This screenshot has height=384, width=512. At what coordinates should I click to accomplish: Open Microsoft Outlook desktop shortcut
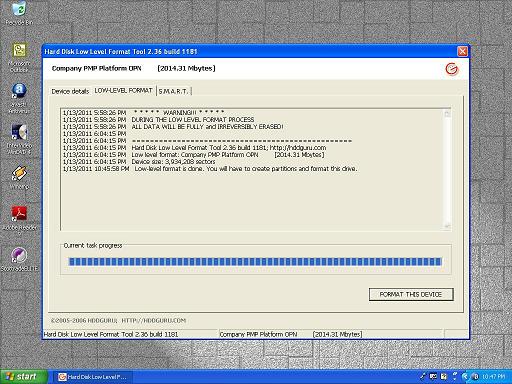coord(19,57)
